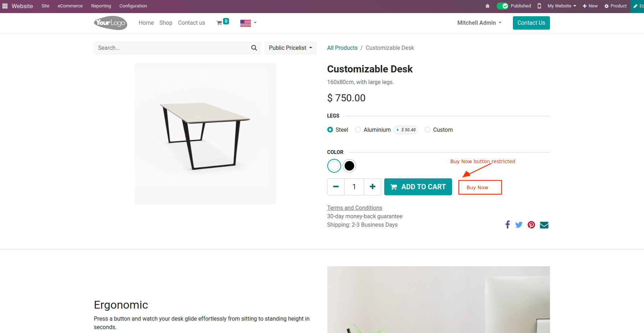Increase quantity with the plus button
This screenshot has width=644, height=333.
(x=373, y=187)
